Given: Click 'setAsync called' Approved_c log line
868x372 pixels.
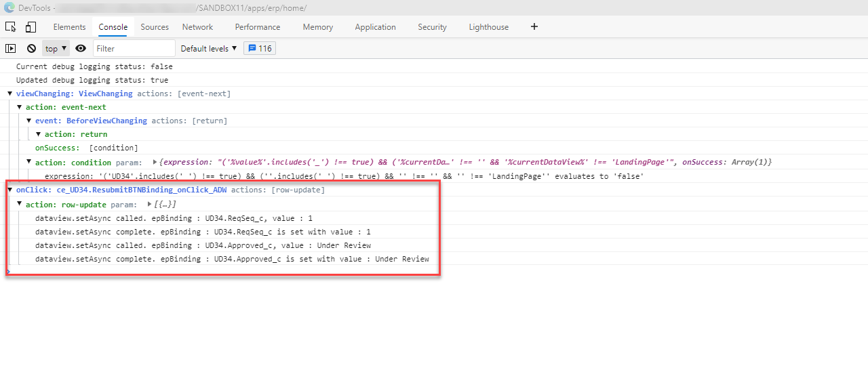Looking at the screenshot, I should point(203,245).
